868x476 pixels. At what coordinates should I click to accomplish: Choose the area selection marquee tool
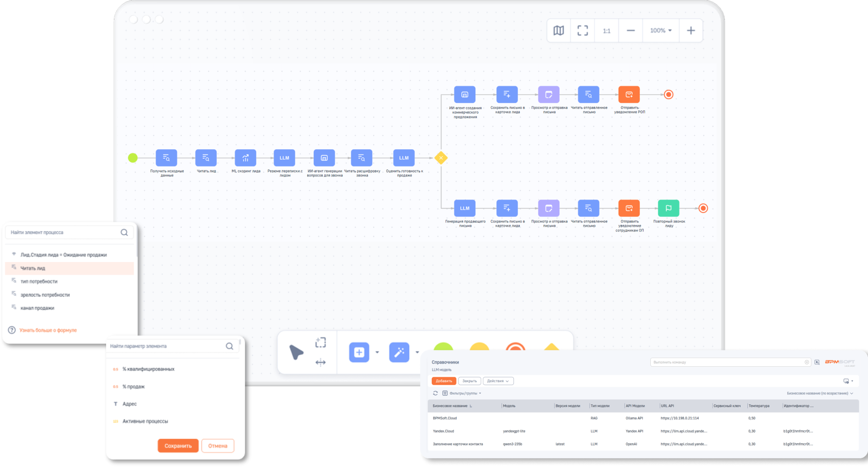point(321,342)
